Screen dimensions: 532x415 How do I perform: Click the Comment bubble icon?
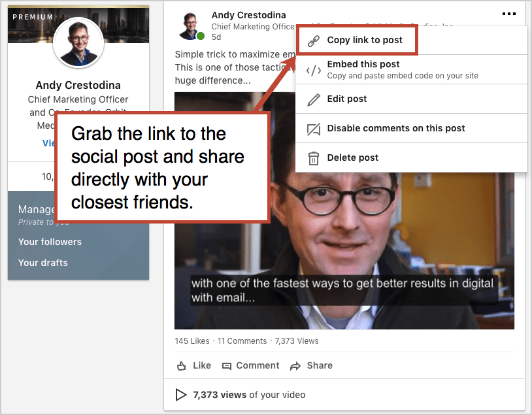coord(226,366)
